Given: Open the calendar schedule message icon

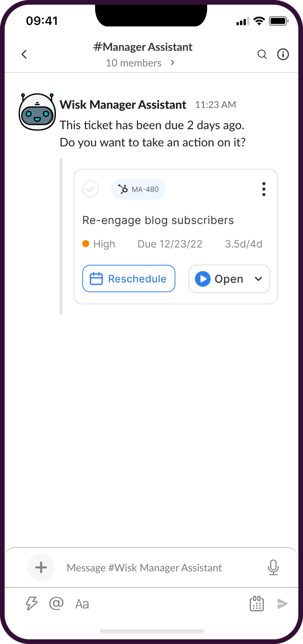Looking at the screenshot, I should [x=256, y=604].
